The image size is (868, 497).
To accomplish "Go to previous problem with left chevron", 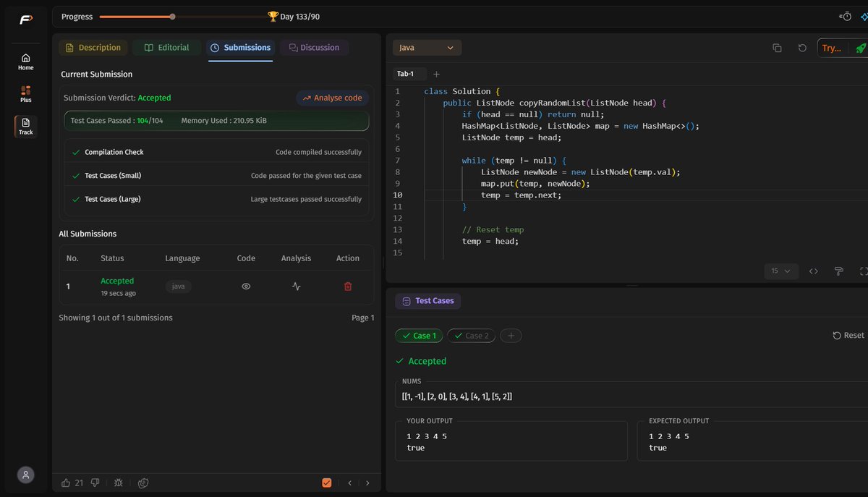I will pos(349,483).
